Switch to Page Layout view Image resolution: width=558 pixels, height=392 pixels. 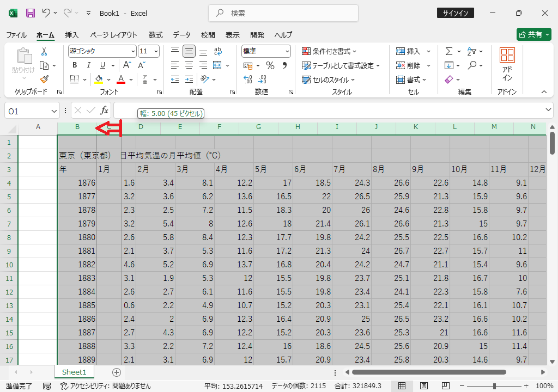pyautogui.click(x=424, y=386)
